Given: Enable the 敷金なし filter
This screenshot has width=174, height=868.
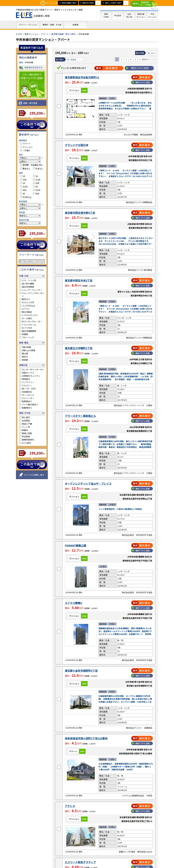Looking at the screenshot, I should click(x=21, y=169).
